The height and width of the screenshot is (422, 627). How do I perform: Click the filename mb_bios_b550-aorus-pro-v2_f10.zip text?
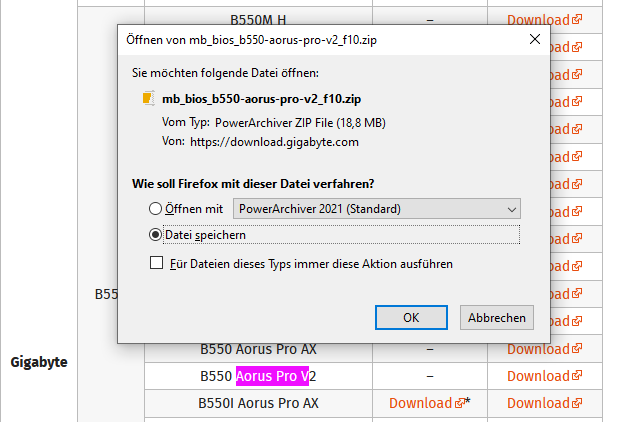[262, 99]
